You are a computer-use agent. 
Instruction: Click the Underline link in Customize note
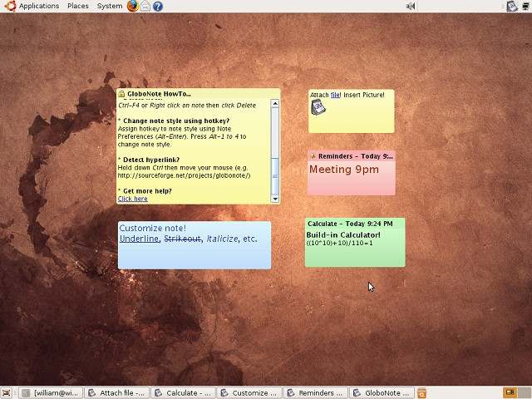click(x=139, y=239)
